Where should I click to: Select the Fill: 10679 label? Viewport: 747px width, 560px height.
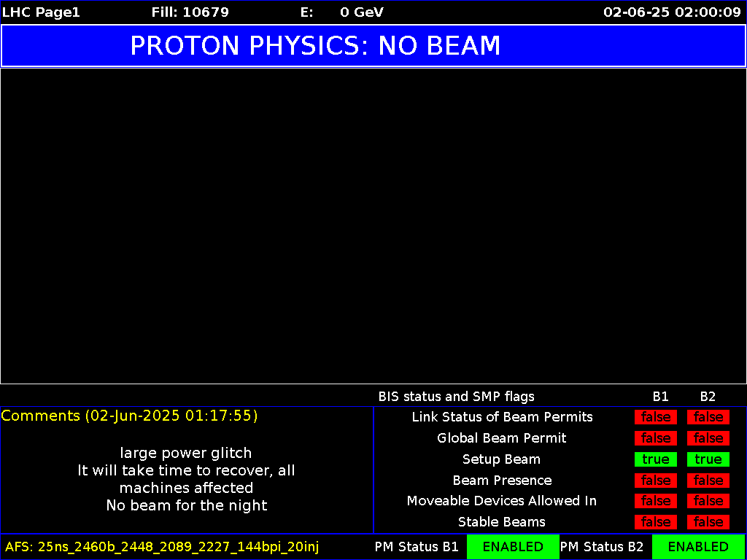coord(190,12)
